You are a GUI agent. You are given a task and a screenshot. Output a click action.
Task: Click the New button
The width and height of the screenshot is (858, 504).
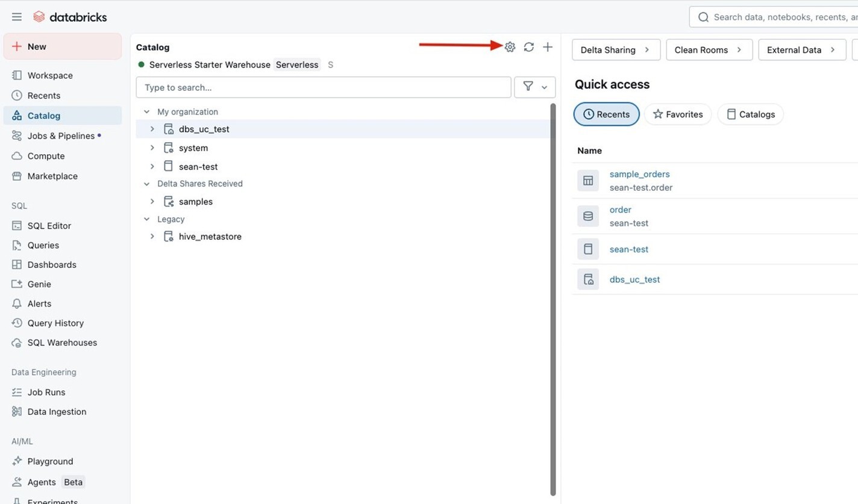pos(63,46)
